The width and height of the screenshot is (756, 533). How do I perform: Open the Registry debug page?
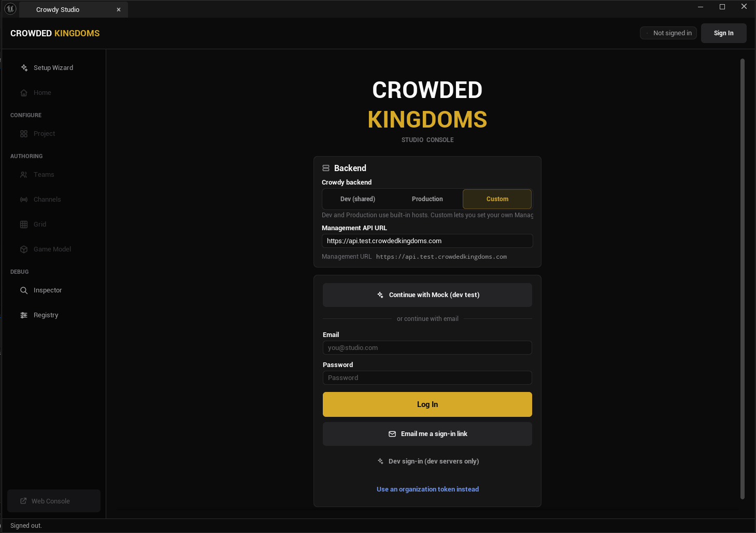(54, 315)
